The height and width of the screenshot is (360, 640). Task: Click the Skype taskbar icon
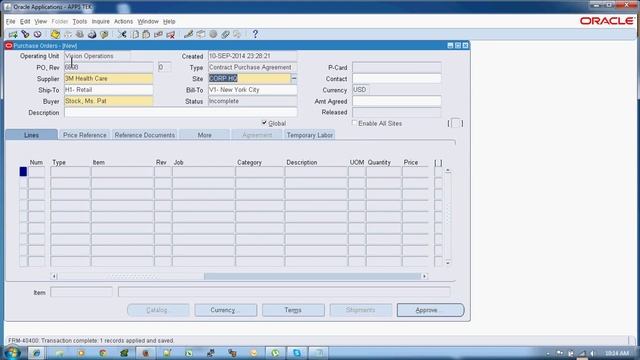tap(297, 353)
